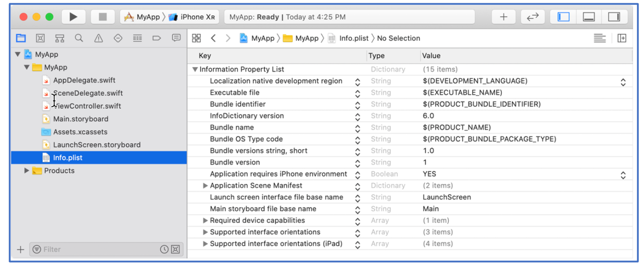Open the YES boolean value dropdown
The width and height of the screenshot is (644, 269).
tap(623, 175)
